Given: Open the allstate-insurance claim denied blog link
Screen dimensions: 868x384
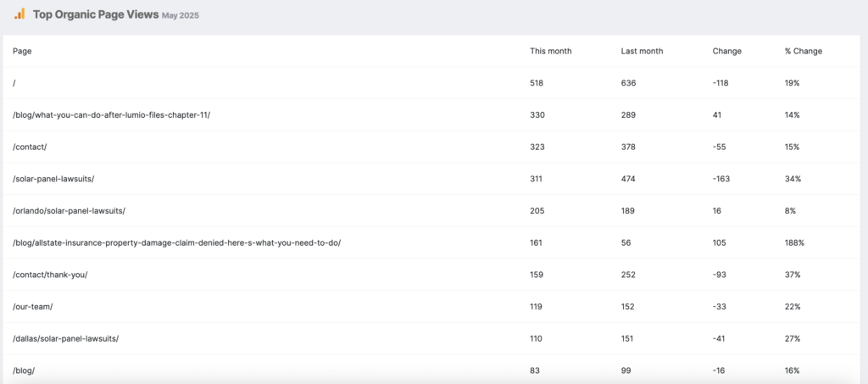Looking at the screenshot, I should (x=176, y=243).
